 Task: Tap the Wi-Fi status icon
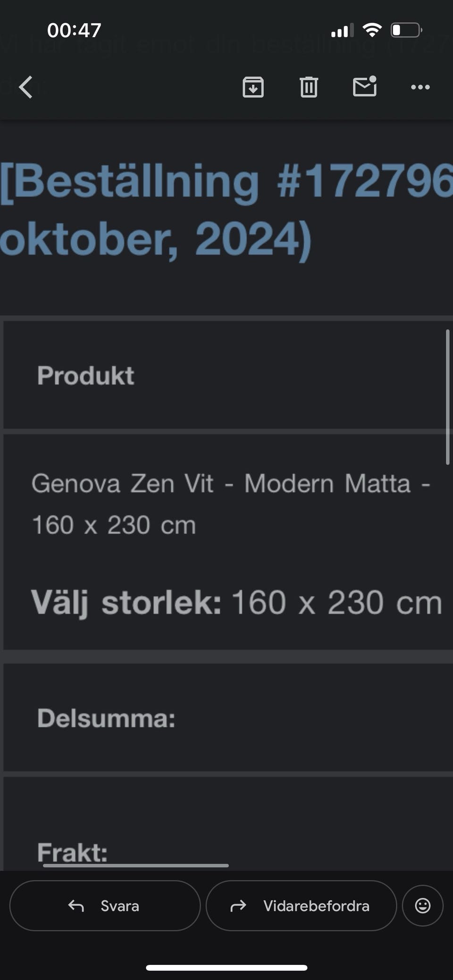[x=372, y=31]
